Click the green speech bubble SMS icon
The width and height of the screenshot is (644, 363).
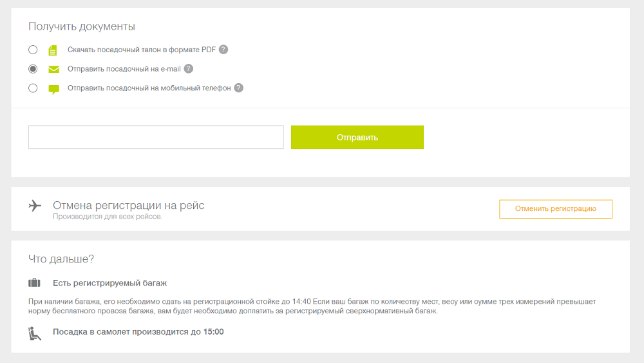(x=53, y=89)
